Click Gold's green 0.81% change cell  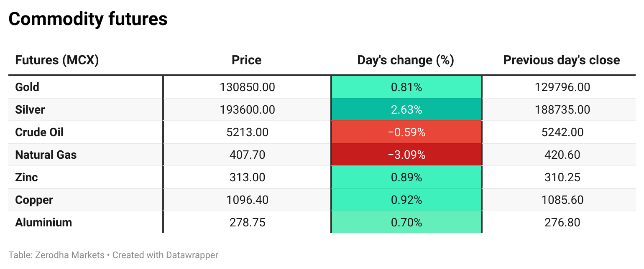406,87
